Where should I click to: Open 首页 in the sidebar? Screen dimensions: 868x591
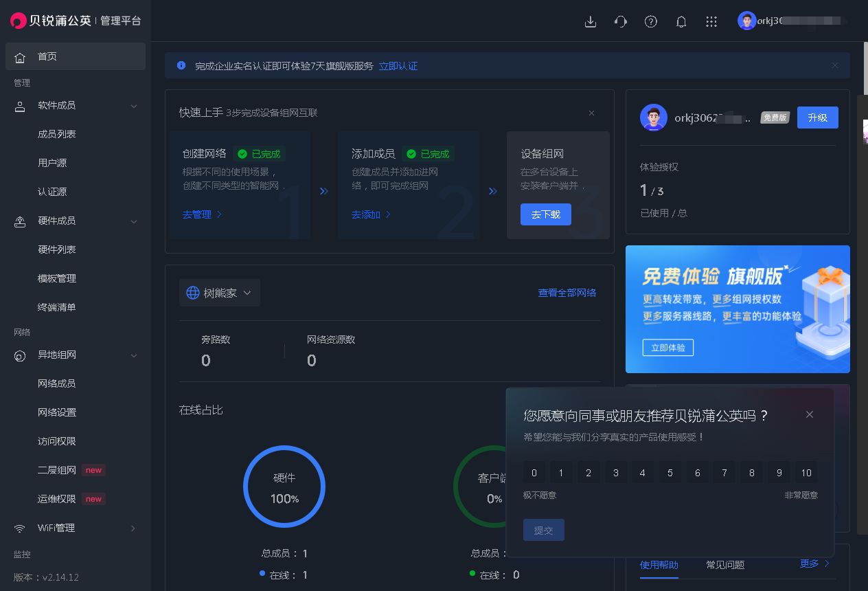click(76, 56)
